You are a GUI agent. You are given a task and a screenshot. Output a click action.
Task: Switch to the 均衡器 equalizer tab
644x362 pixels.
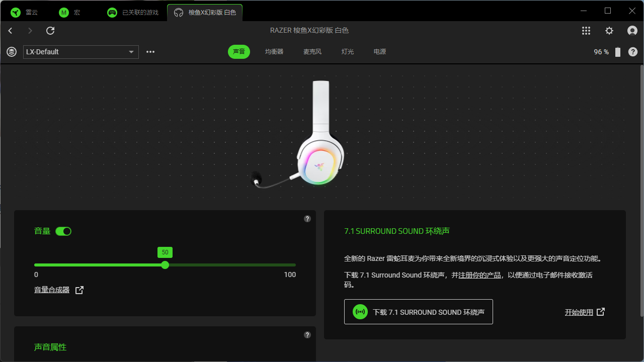[274, 52]
